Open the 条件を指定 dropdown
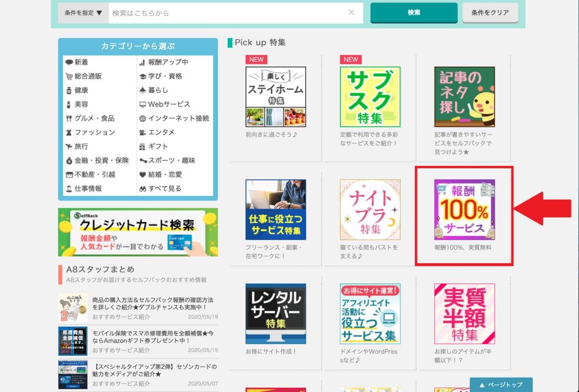579x392 pixels. click(x=83, y=13)
